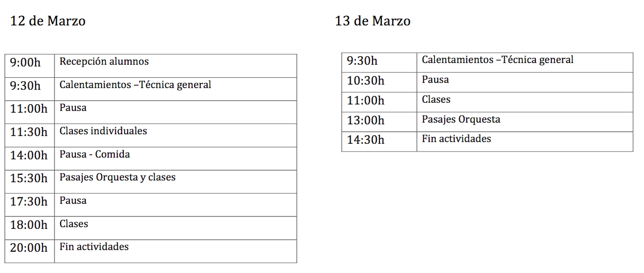The image size is (644, 273).
Task: Select the "Pausa - Comida" cell
Action: pos(95,154)
